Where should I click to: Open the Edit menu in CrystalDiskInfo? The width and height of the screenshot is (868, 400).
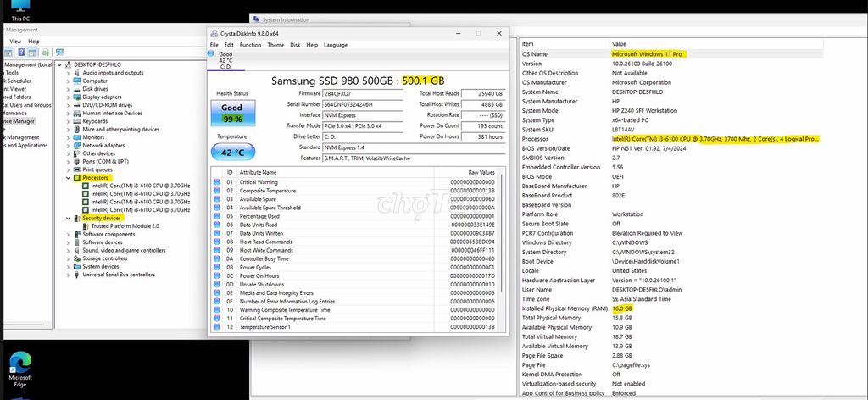[229, 45]
